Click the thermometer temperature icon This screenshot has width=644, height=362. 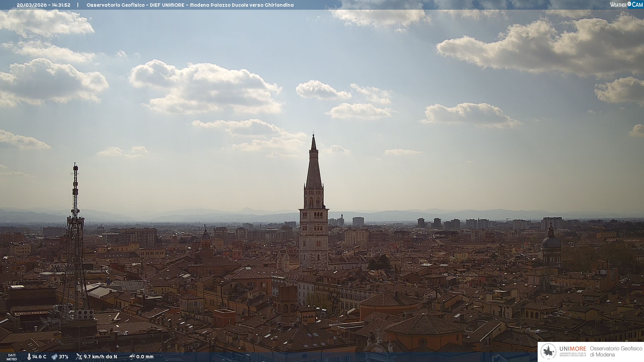click(x=29, y=357)
